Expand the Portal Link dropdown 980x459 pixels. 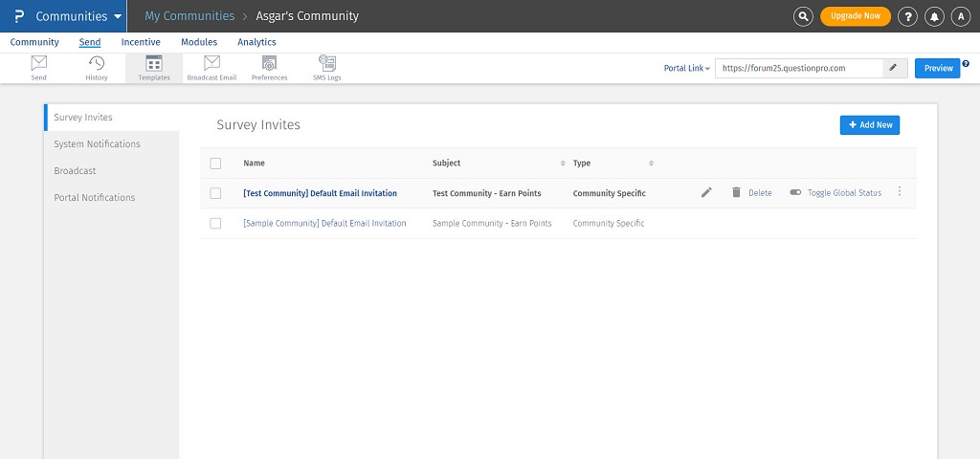click(x=686, y=68)
